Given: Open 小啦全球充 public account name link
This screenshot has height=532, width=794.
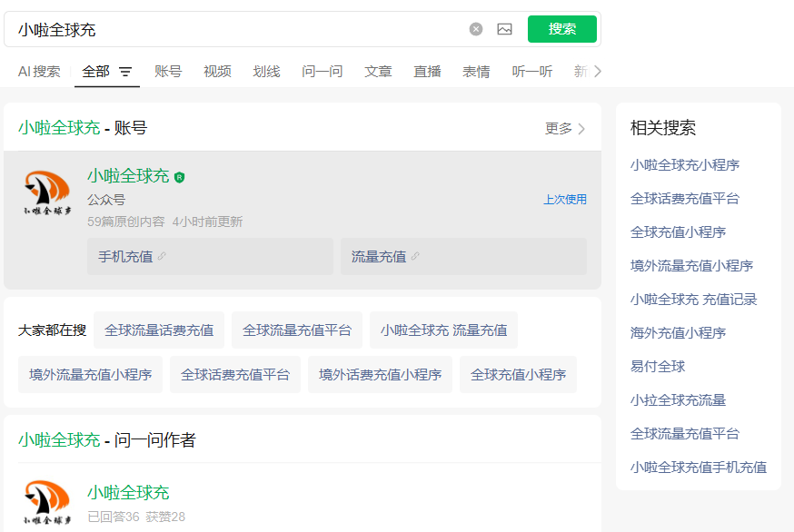Looking at the screenshot, I should (128, 176).
